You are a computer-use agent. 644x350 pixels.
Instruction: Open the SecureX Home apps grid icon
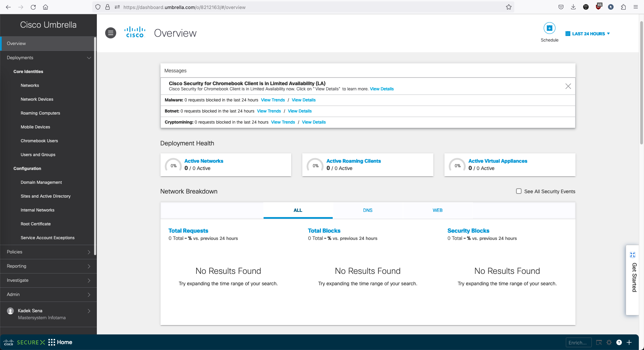pyautogui.click(x=52, y=342)
